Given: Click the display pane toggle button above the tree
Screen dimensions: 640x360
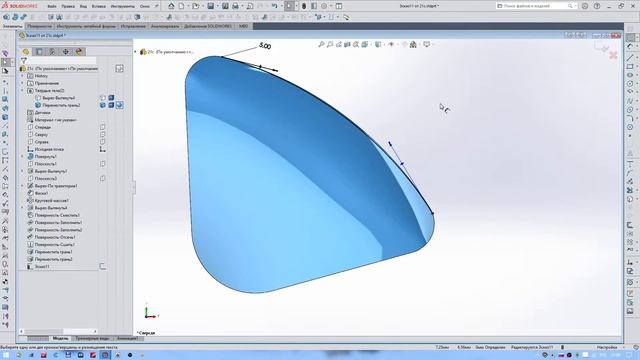Looking at the screenshot, I should tap(119, 69).
